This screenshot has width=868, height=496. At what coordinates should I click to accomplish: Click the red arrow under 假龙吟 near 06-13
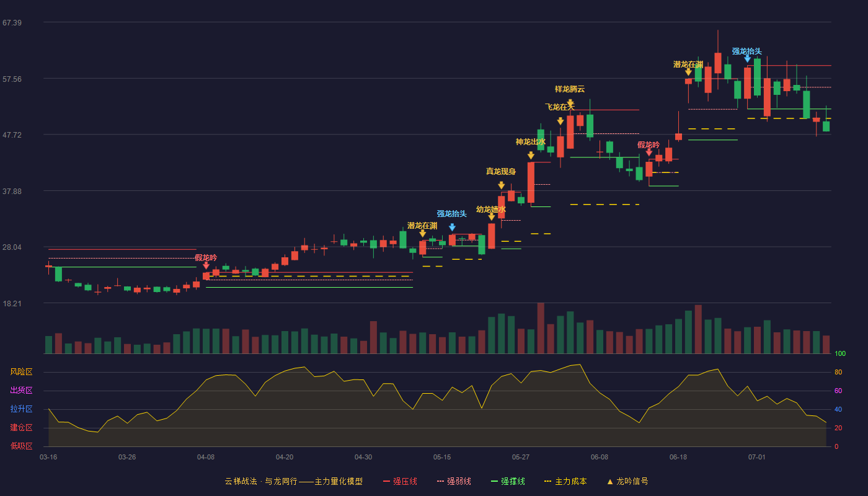click(649, 153)
